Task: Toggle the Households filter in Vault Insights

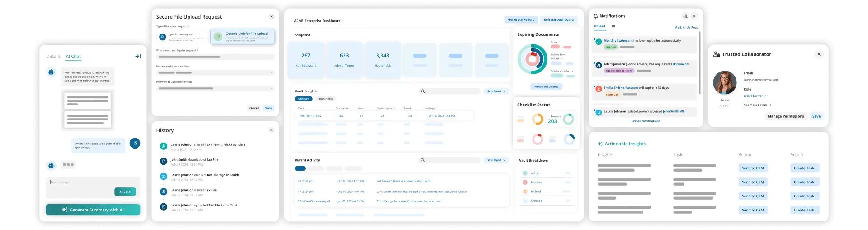Action: pos(325,99)
